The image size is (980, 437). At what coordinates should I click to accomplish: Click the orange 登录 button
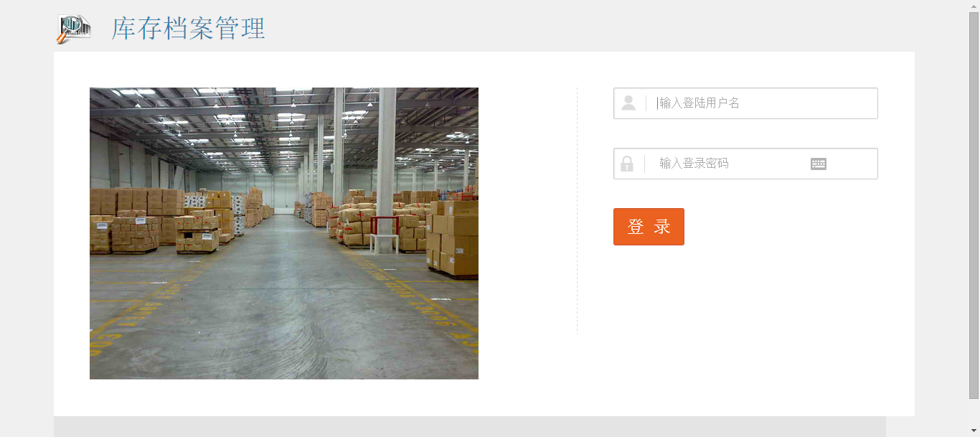(649, 227)
